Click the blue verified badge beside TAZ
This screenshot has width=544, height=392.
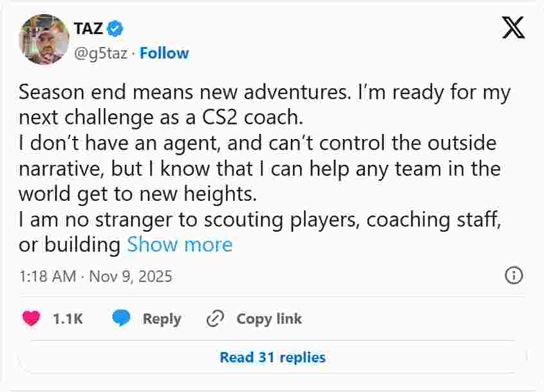(115, 28)
